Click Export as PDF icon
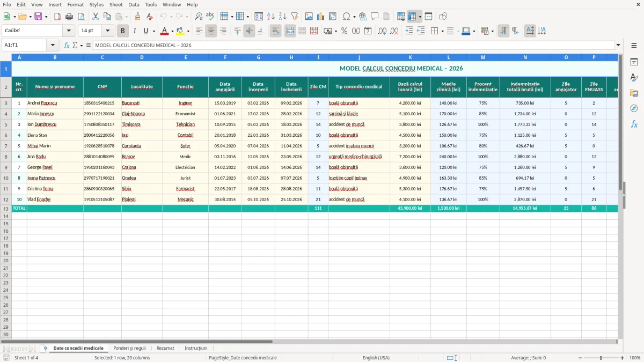This screenshot has height=362, width=644. [x=57, y=17]
